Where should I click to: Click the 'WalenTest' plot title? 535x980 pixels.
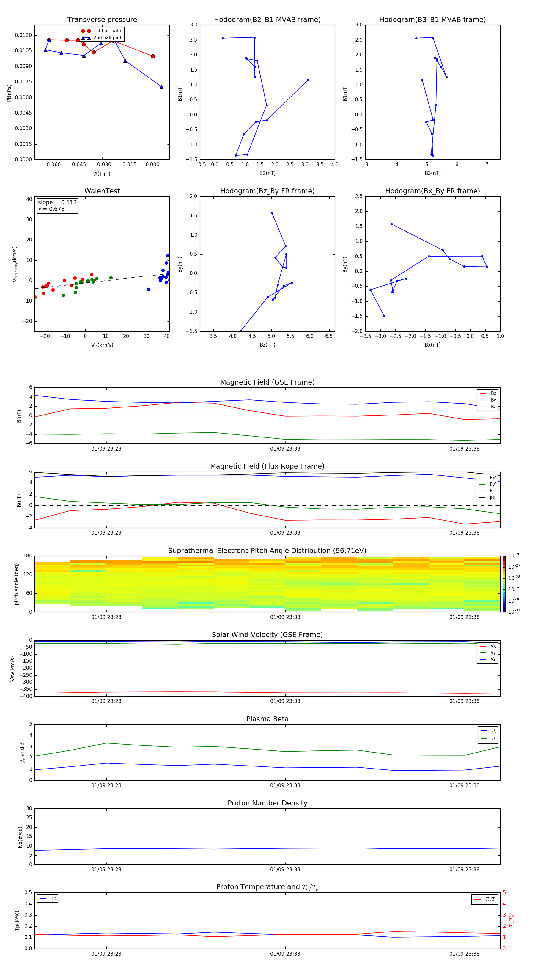(x=102, y=191)
